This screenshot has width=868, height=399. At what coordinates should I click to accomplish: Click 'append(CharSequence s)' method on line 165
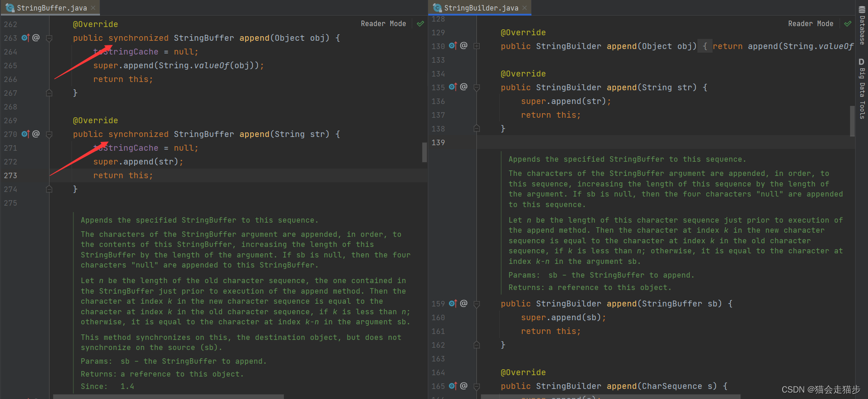tap(662, 386)
